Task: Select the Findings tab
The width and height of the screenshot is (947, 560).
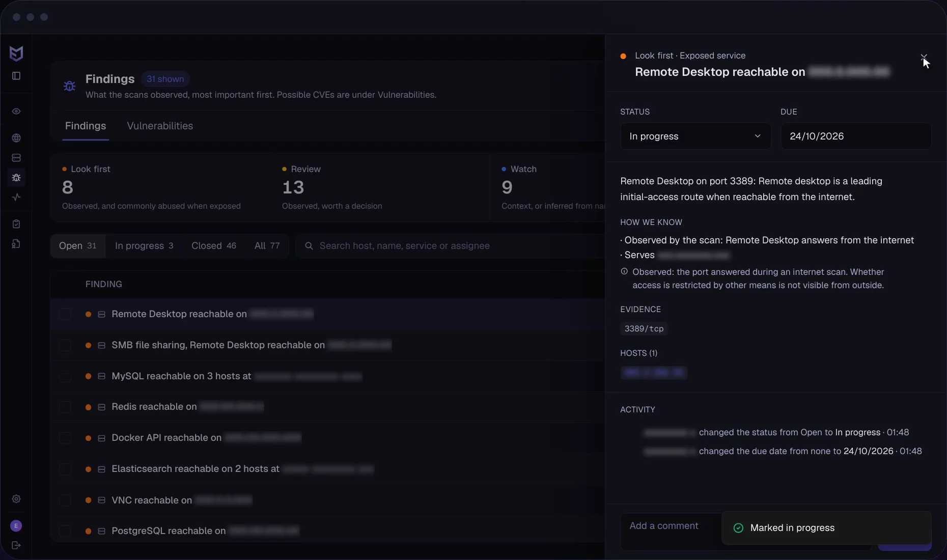Action: click(x=86, y=126)
